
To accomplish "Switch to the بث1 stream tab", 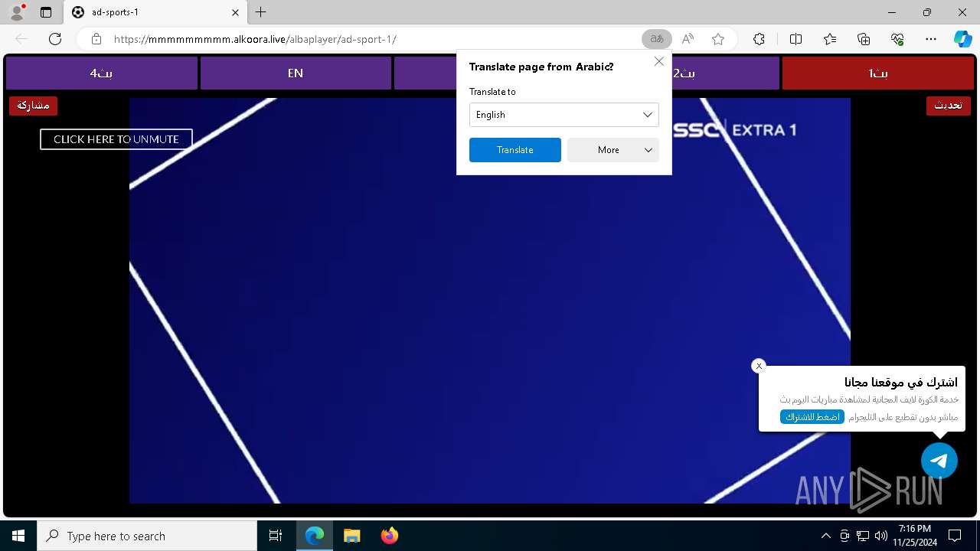I will pos(877,73).
